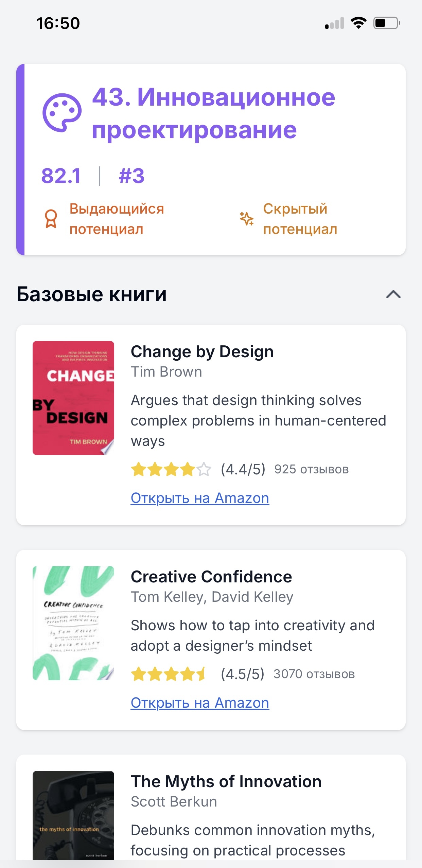The image size is (422, 868).
Task: Tap the Выдающийся потенциал badge
Action: (116, 219)
